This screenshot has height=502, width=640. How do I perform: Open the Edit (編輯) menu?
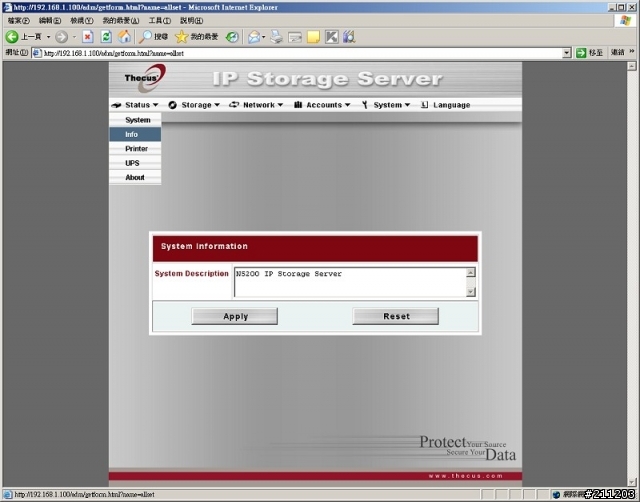pyautogui.click(x=50, y=20)
